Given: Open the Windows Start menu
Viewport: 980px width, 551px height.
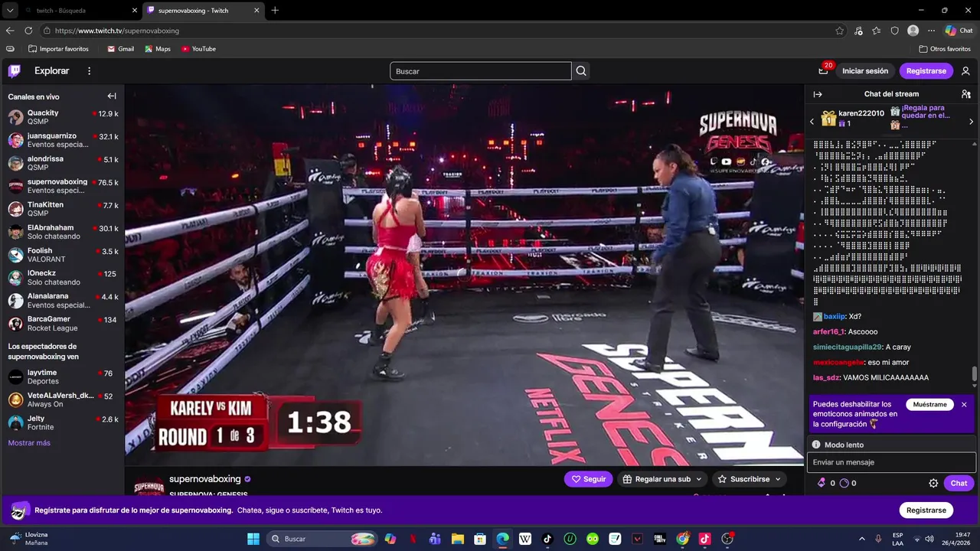Looking at the screenshot, I should tap(253, 539).
